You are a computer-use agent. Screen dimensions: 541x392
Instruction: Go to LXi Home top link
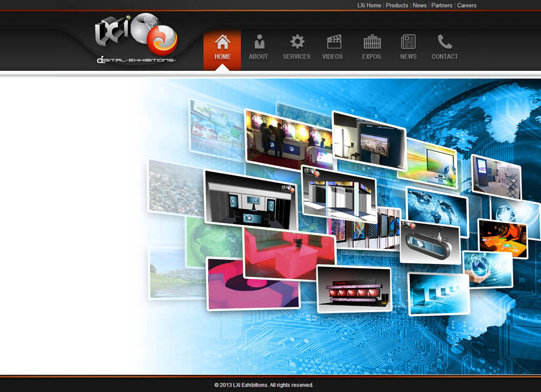369,5
